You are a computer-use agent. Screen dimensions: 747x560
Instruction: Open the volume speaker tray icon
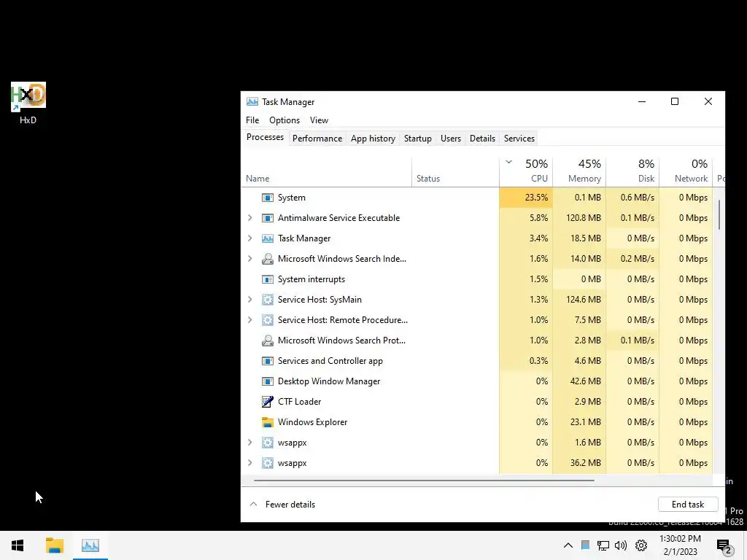621,545
